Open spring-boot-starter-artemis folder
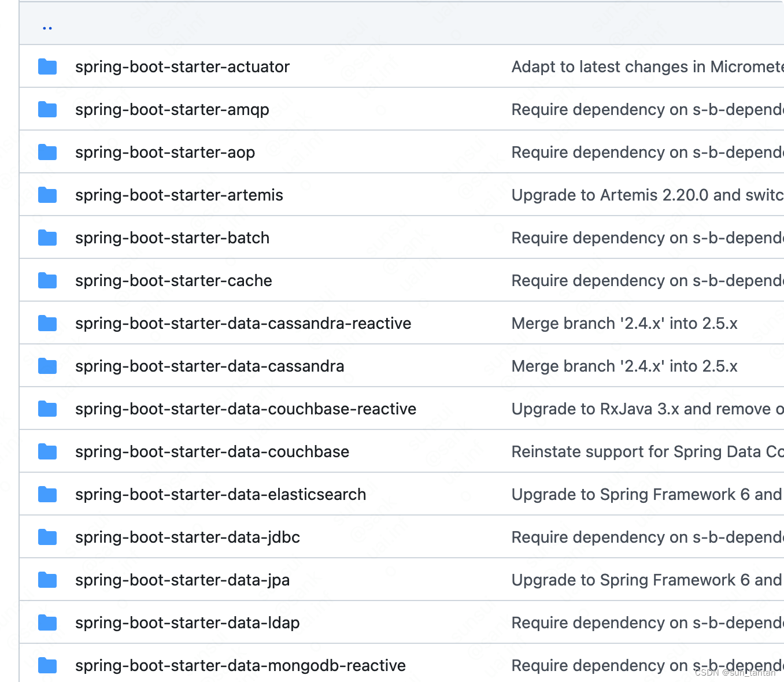The image size is (784, 682). coord(179,195)
